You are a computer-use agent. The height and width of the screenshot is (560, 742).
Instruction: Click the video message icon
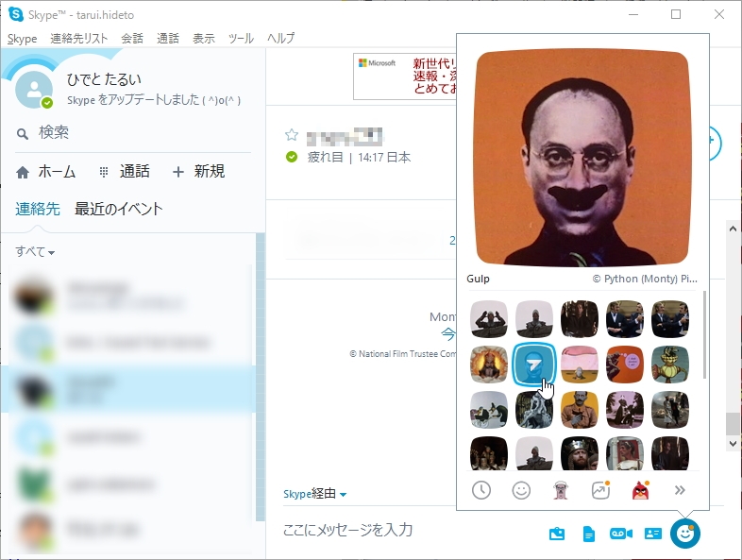pyautogui.click(x=621, y=534)
